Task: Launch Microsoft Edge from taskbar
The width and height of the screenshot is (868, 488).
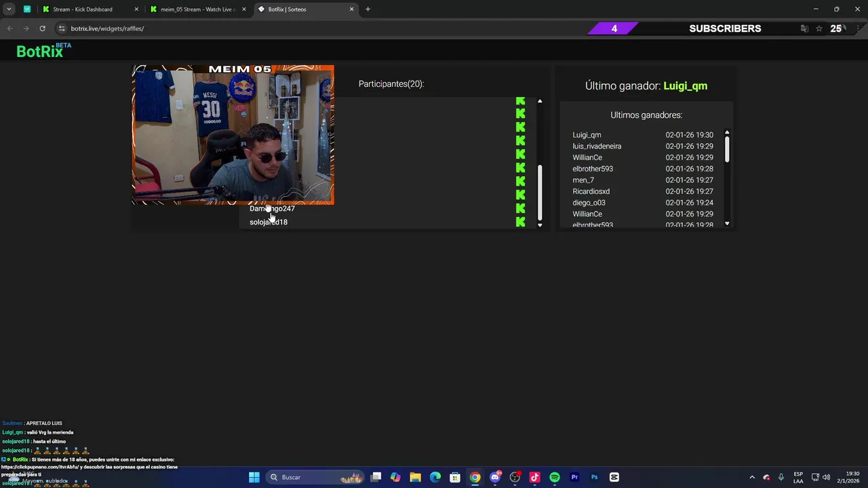Action: (435, 477)
